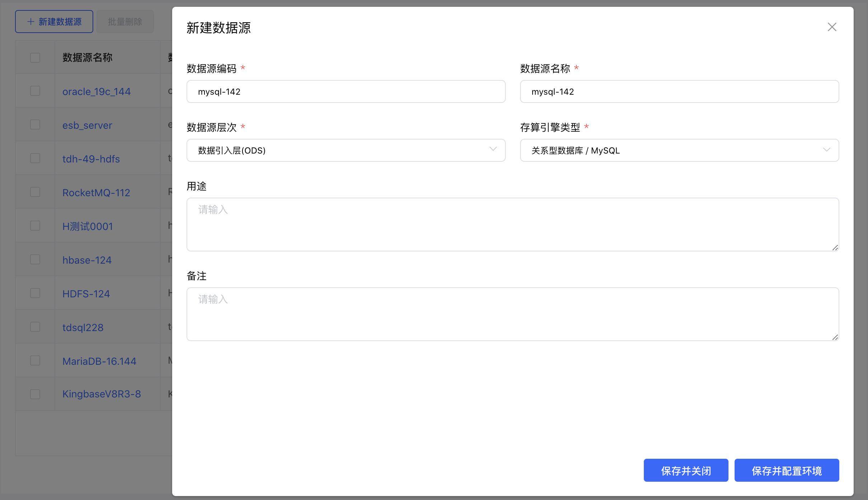
Task: Open the 关系型数据库 / MySQL dropdown
Action: click(x=679, y=150)
